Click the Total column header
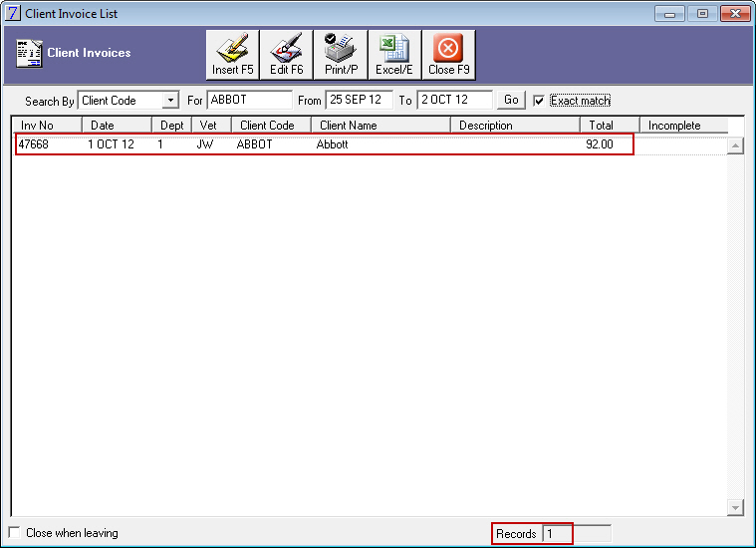This screenshot has width=756, height=548. 610,126
